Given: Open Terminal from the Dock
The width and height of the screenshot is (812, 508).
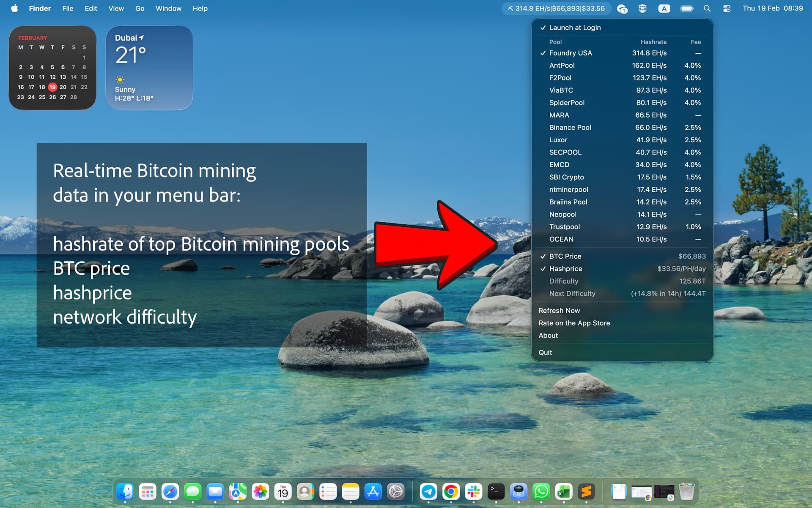Looking at the screenshot, I should tap(496, 491).
